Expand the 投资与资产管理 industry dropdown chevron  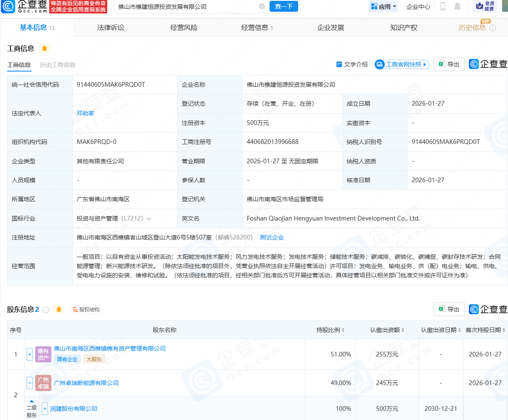148,219
